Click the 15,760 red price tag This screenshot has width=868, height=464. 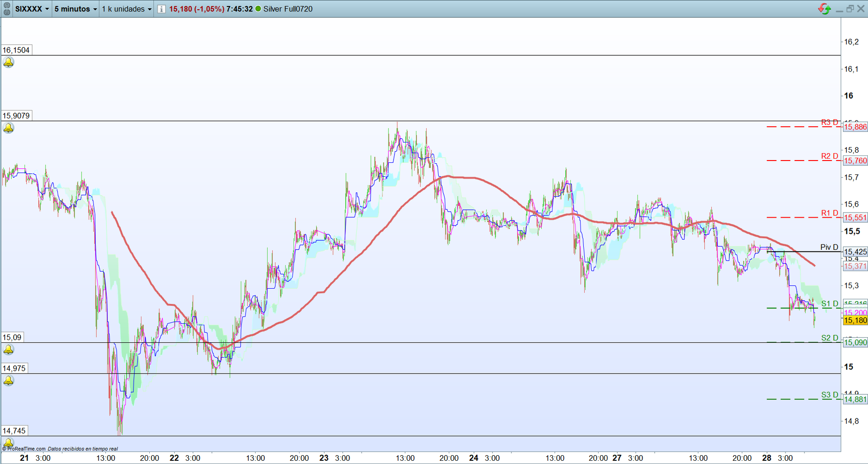pyautogui.click(x=855, y=161)
